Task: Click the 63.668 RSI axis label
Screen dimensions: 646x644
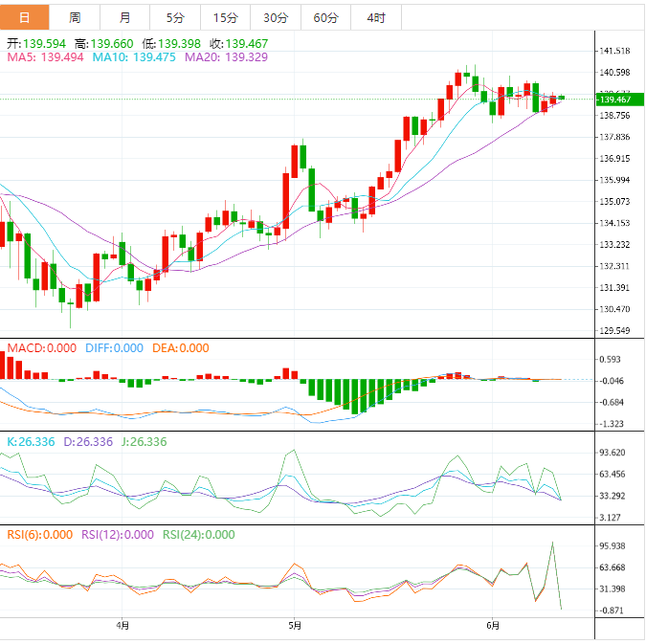Action: click(613, 567)
